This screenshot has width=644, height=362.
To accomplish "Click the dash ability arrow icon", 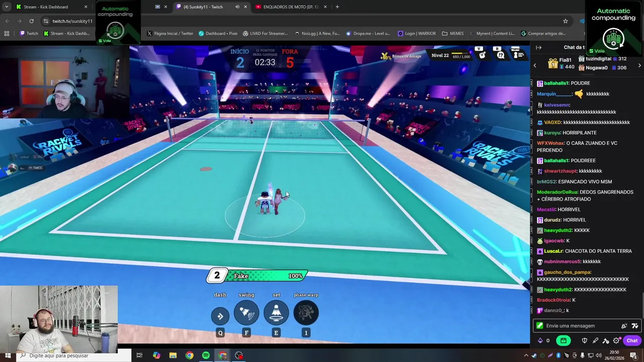I will pyautogui.click(x=220, y=316).
